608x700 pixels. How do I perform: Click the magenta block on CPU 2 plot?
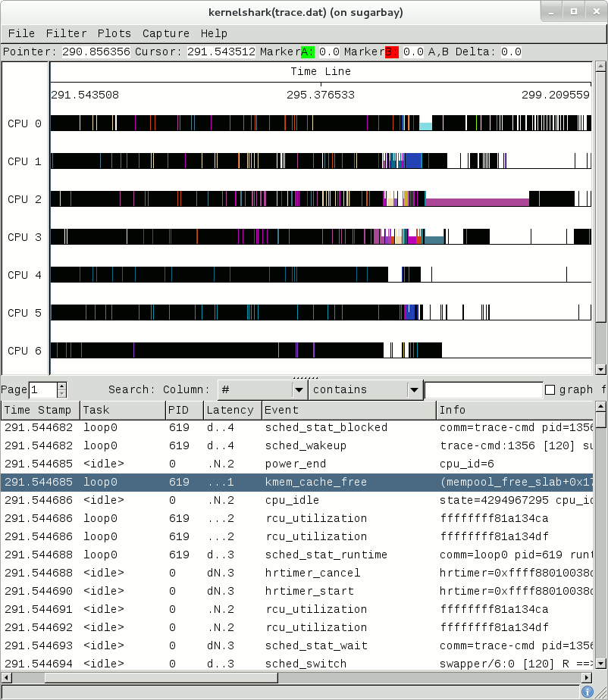point(476,201)
